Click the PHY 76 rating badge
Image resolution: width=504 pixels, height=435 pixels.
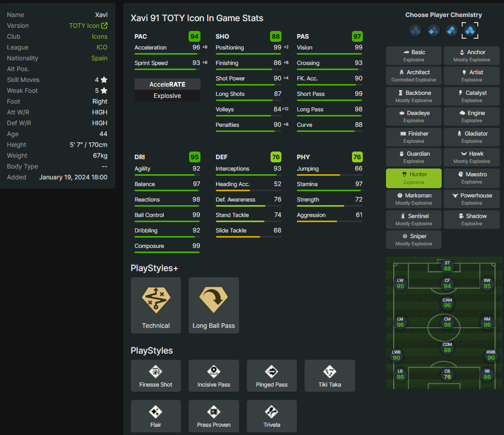point(357,157)
